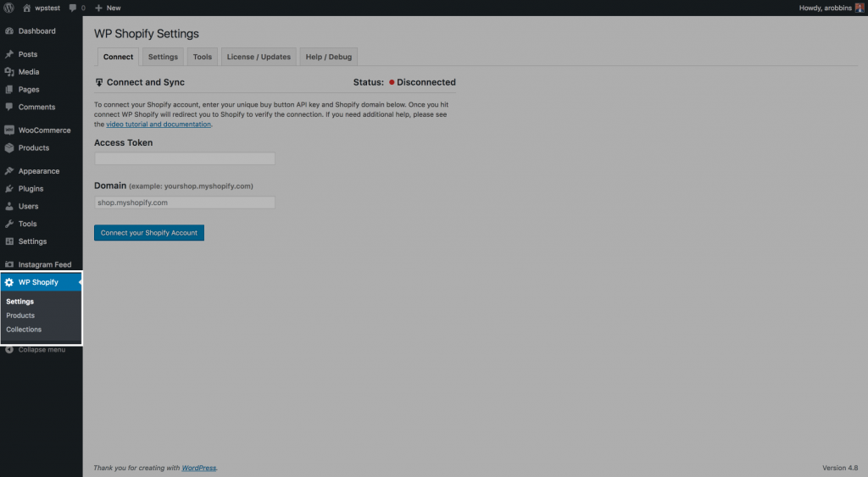Viewport: 868px width, 477px height.
Task: Open video tutorial and documentation link
Action: coord(159,125)
